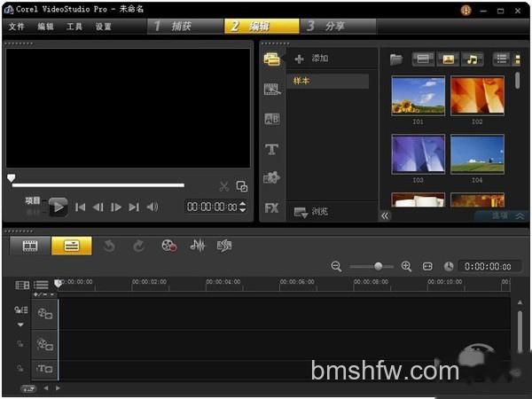This screenshot has width=532, height=399.
Task: Click the 添加 add folder button
Action: click(311, 59)
